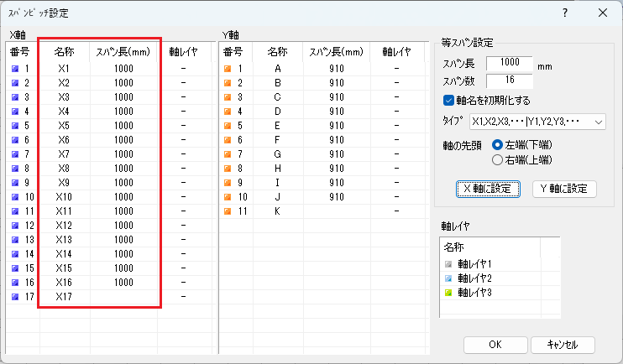Viewport: 623px width, 364px height.
Task: Click the orange icon for Y-axis row 1
Action: click(227, 69)
